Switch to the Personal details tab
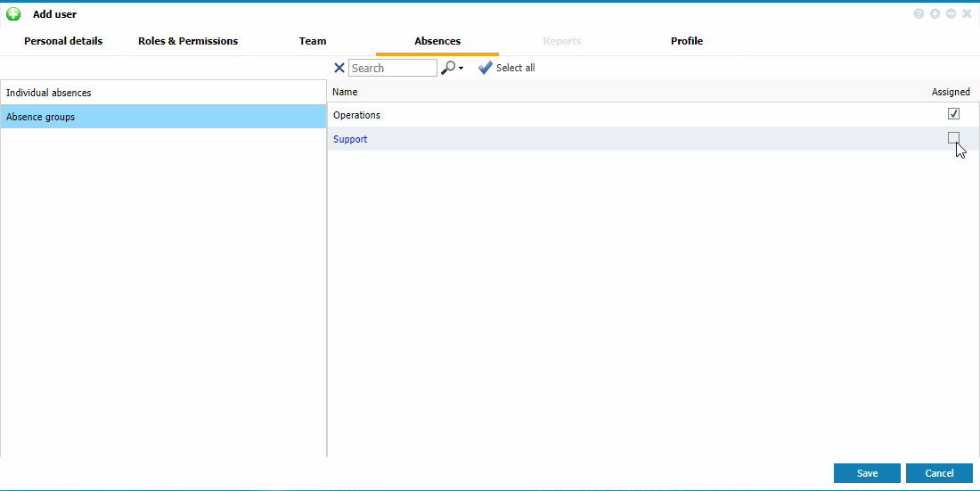 [x=63, y=41]
